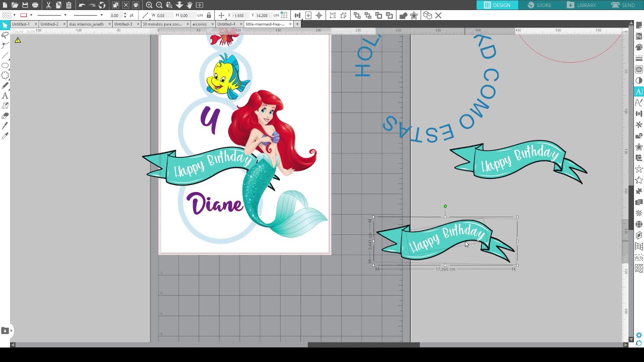Open the library drawer icon bottom left
This screenshot has height=362, width=644.
[x=5, y=330]
